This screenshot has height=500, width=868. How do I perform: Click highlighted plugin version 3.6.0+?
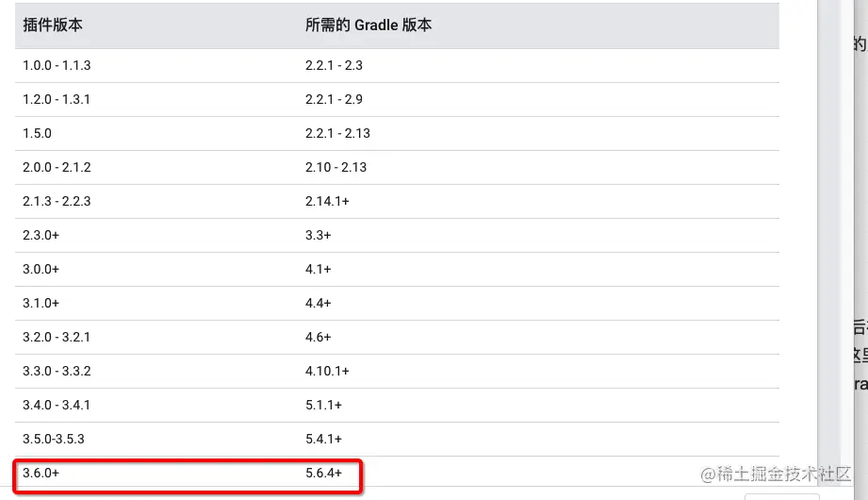pos(41,473)
